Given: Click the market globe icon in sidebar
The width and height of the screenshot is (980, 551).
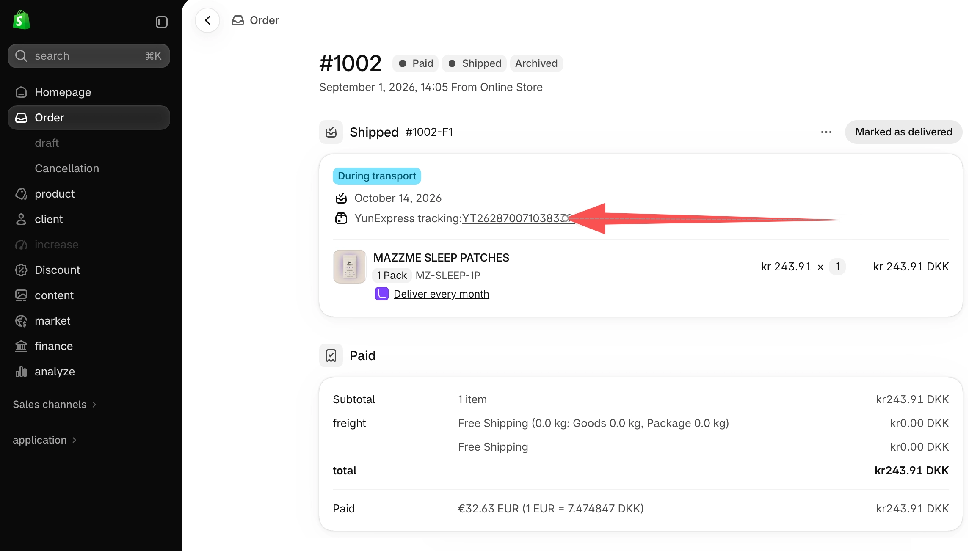Looking at the screenshot, I should point(21,321).
